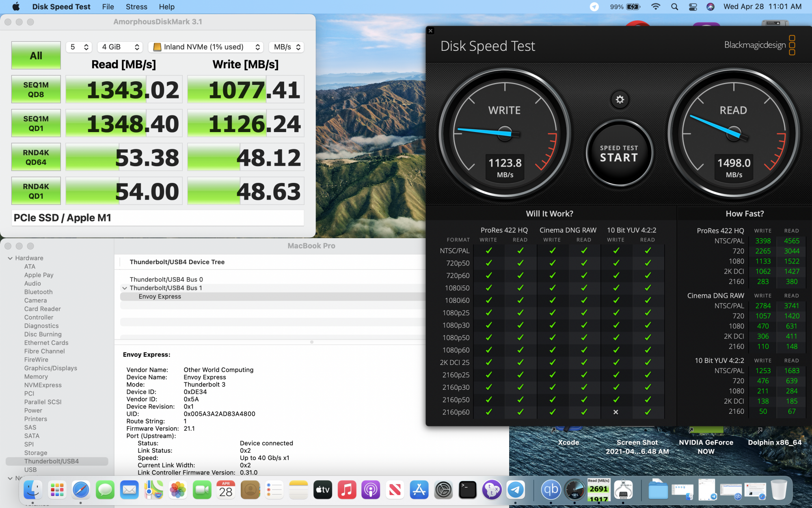Image resolution: width=812 pixels, height=508 pixels.
Task: Adjust the test count stepper showing 5
Action: (79, 47)
